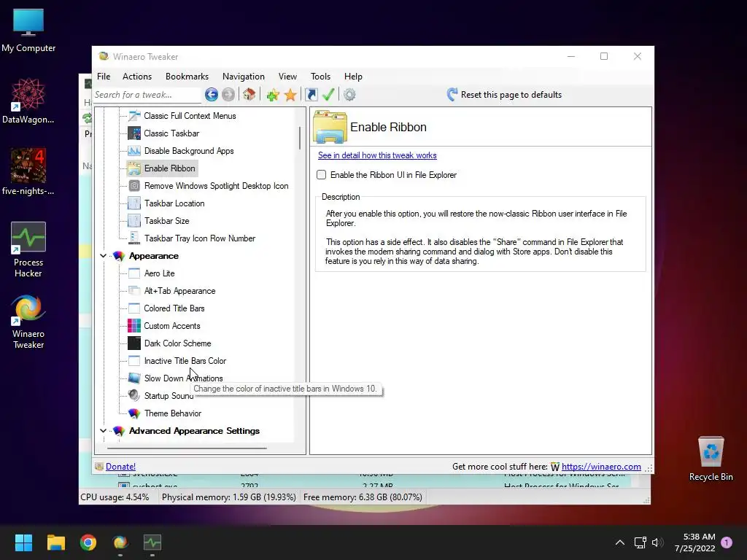Select the Colored Title Bars tweak
The image size is (747, 560).
click(x=174, y=308)
